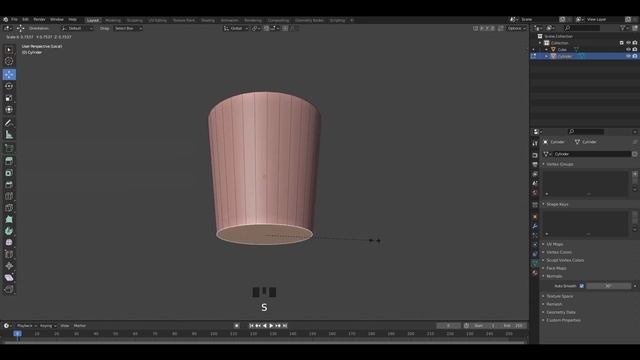
Task: Select the Measure tool
Action: pyautogui.click(x=9, y=135)
